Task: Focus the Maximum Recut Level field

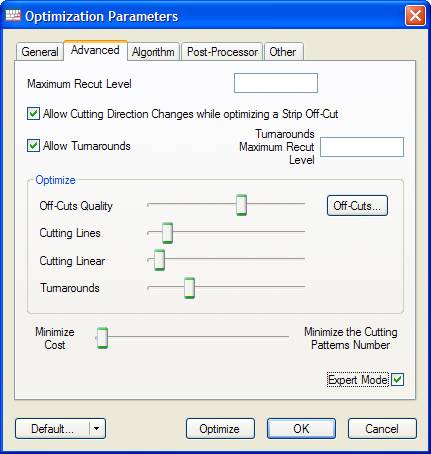Action: tap(276, 83)
